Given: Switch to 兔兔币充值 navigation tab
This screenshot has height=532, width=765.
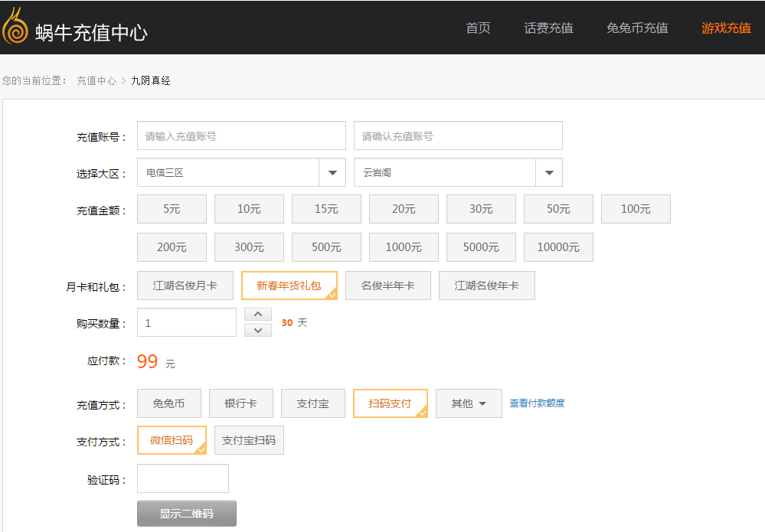Looking at the screenshot, I should (x=637, y=28).
